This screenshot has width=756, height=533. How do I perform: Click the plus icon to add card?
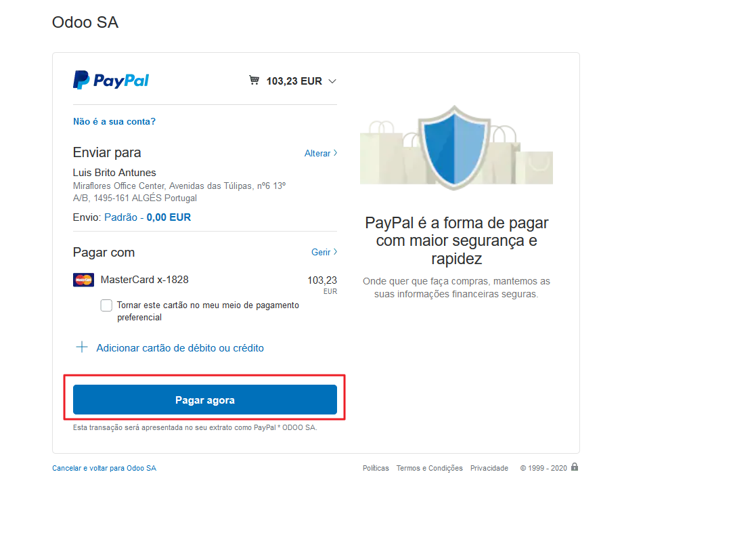(x=82, y=347)
